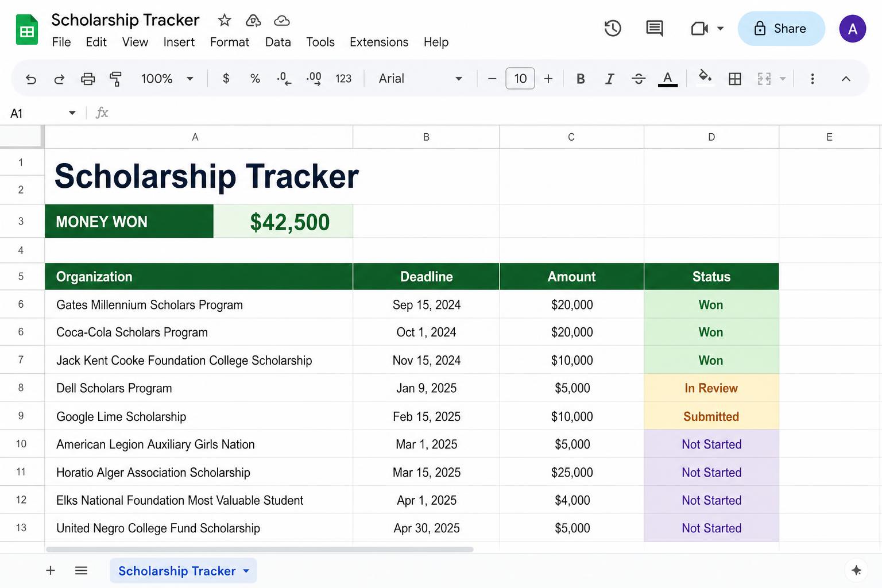Open Scholarship Tracker tab dropdown arrow
Viewport: 882px width, 588px height.
(246, 571)
